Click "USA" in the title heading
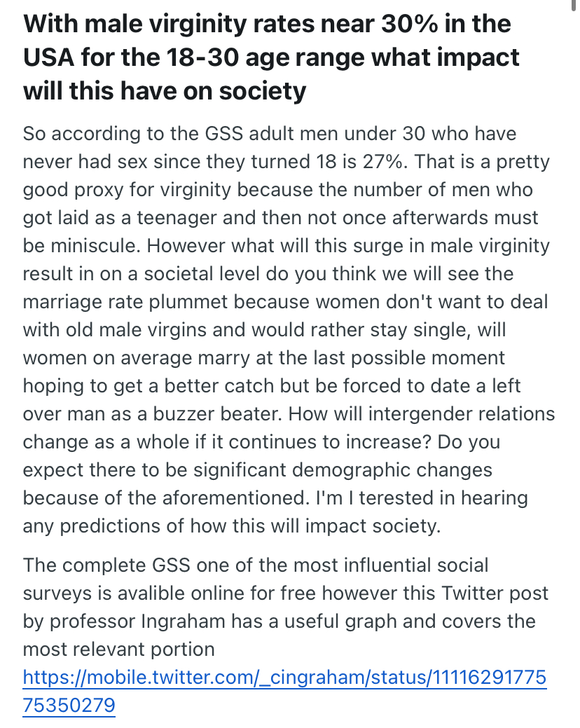The height and width of the screenshot is (728, 580). (x=49, y=57)
